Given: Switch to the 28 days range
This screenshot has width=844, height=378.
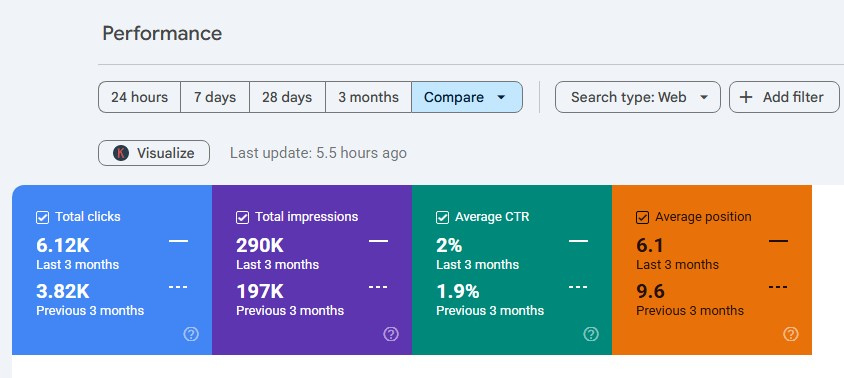Looking at the screenshot, I should click(287, 97).
